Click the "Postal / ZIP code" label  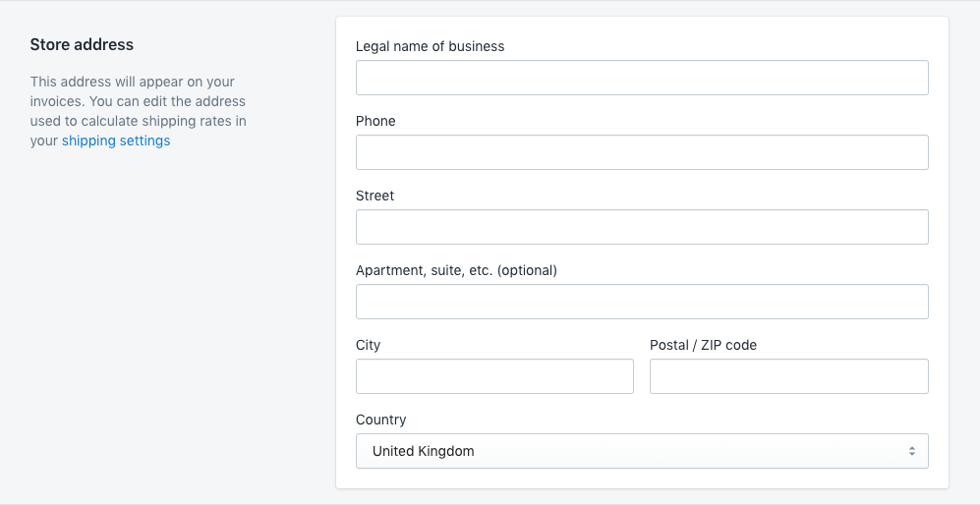click(703, 345)
